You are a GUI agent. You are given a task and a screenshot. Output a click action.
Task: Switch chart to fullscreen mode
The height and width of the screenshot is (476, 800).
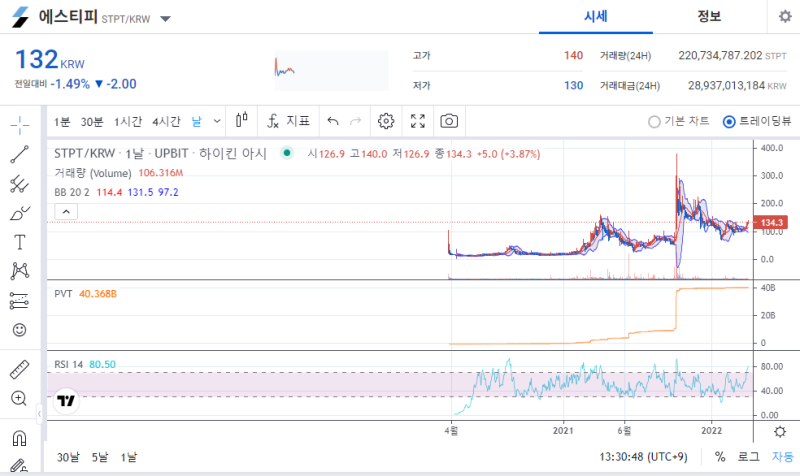click(418, 121)
